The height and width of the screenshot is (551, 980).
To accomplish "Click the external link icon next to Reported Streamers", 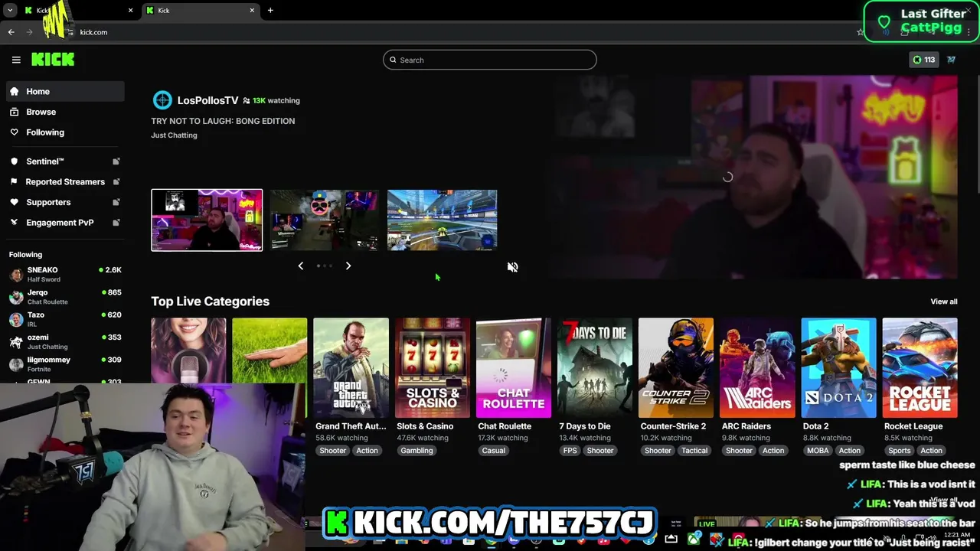I will point(116,182).
